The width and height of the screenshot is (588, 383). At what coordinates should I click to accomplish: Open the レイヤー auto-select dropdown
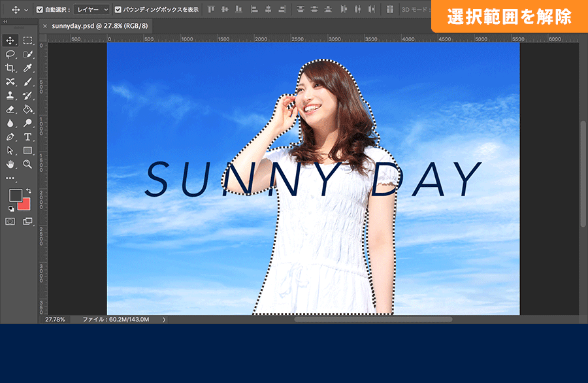92,10
